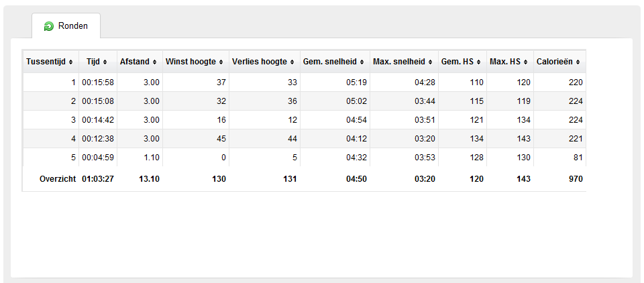Click lap 3 time 00:14:42
The width and height of the screenshot is (644, 283).
click(98, 120)
